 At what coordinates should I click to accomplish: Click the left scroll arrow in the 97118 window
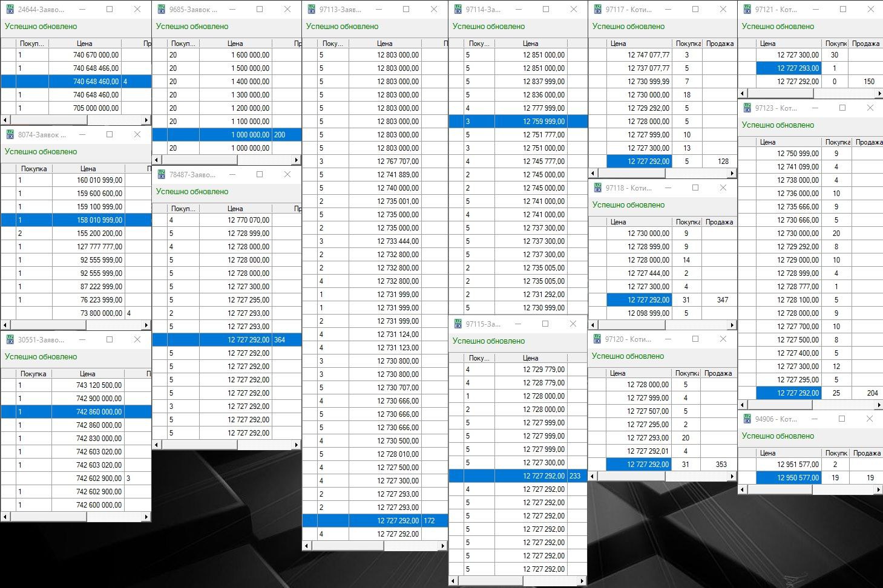point(593,325)
